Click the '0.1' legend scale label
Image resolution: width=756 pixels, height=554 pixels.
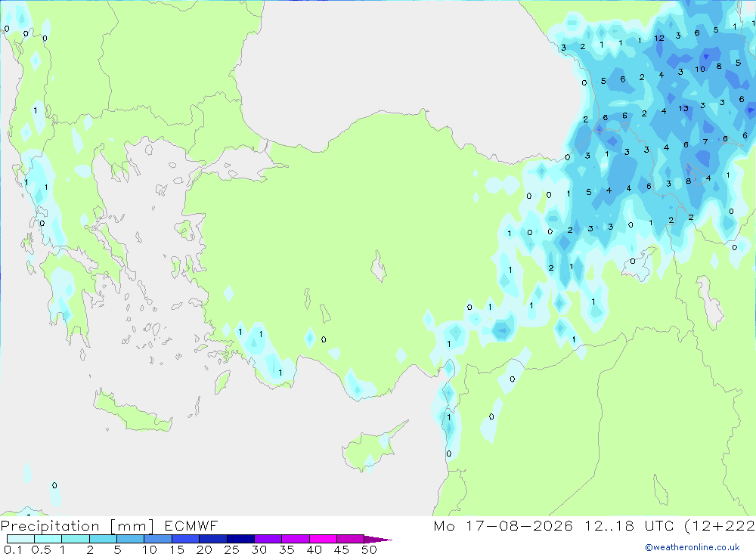[13, 549]
